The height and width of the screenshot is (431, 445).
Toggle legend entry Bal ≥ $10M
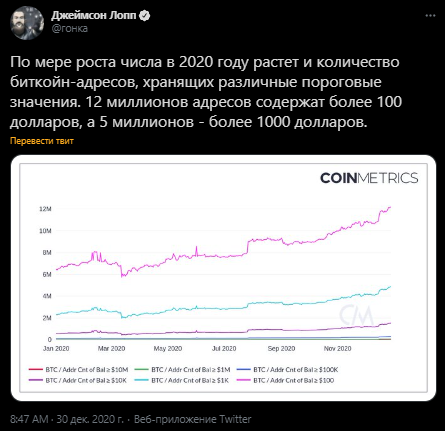coord(79,370)
